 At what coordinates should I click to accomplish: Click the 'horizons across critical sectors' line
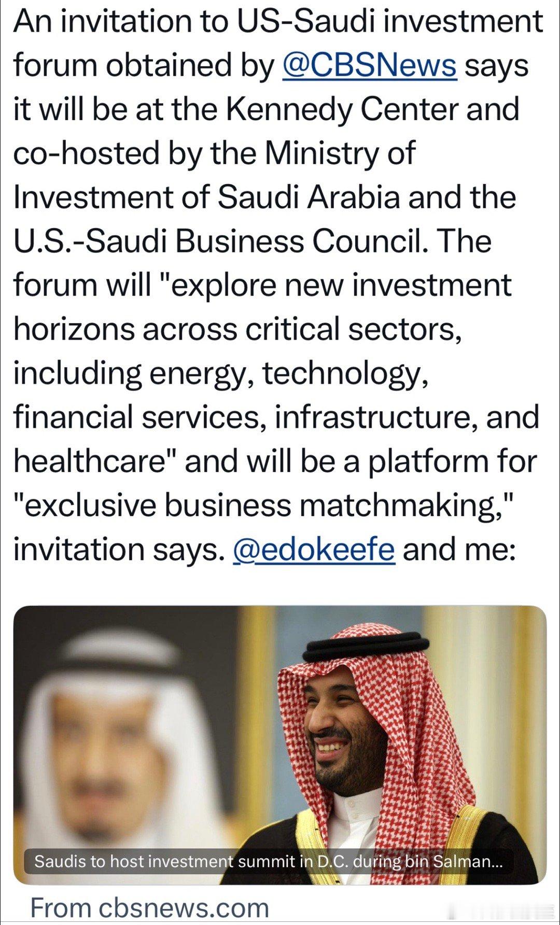pyautogui.click(x=238, y=329)
